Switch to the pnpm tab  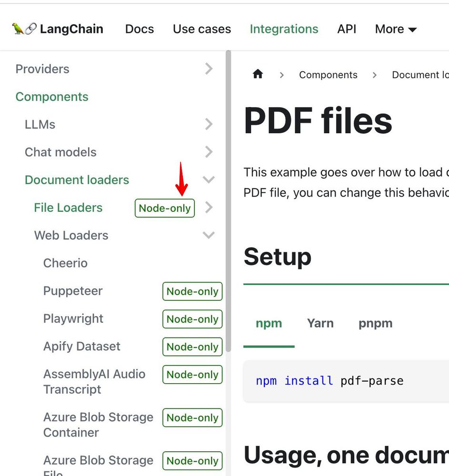(376, 323)
